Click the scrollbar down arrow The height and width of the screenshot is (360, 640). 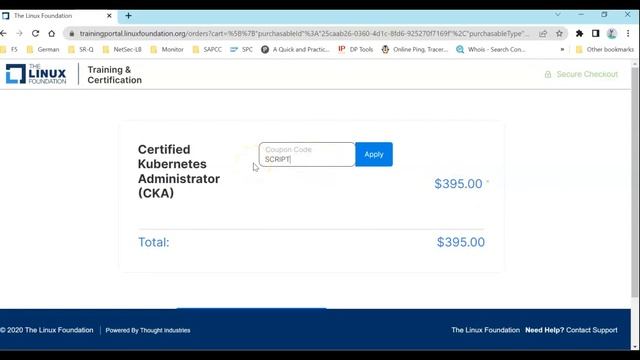635,347
